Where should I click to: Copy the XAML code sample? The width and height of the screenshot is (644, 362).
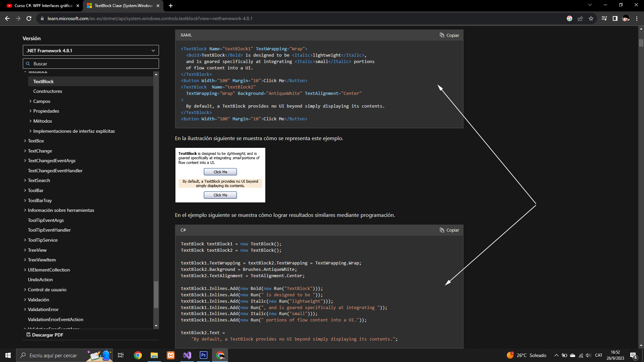[x=449, y=35]
